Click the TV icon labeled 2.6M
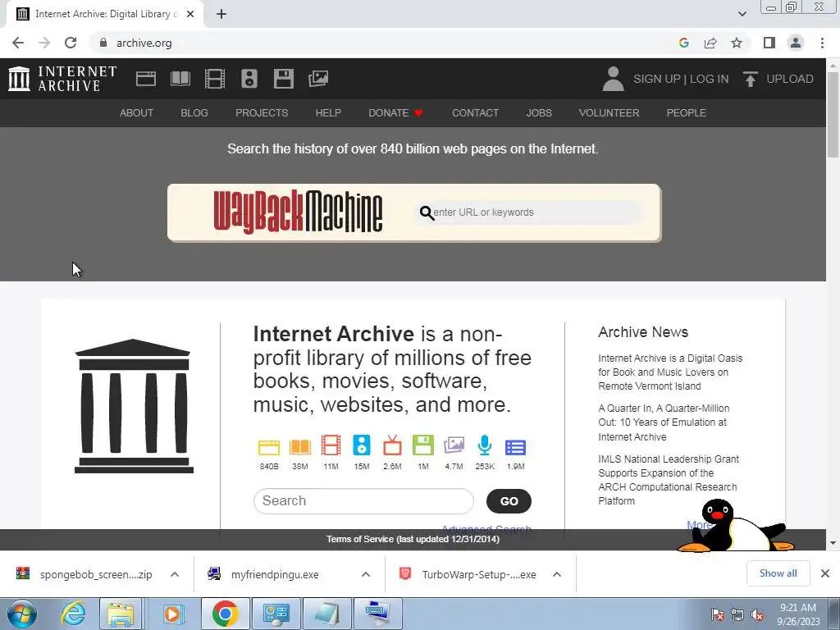 click(392, 445)
